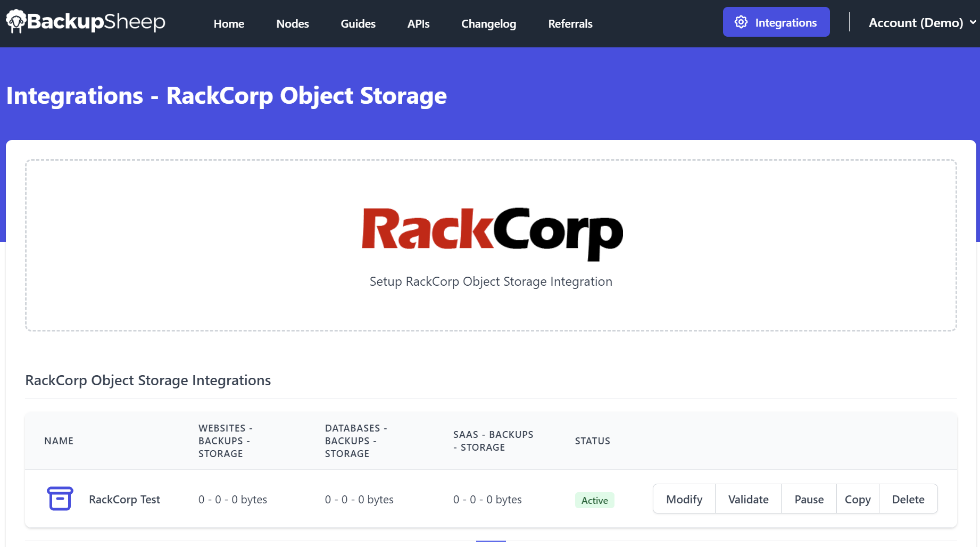
Task: Click the gear icon on Integrations button
Action: (741, 22)
